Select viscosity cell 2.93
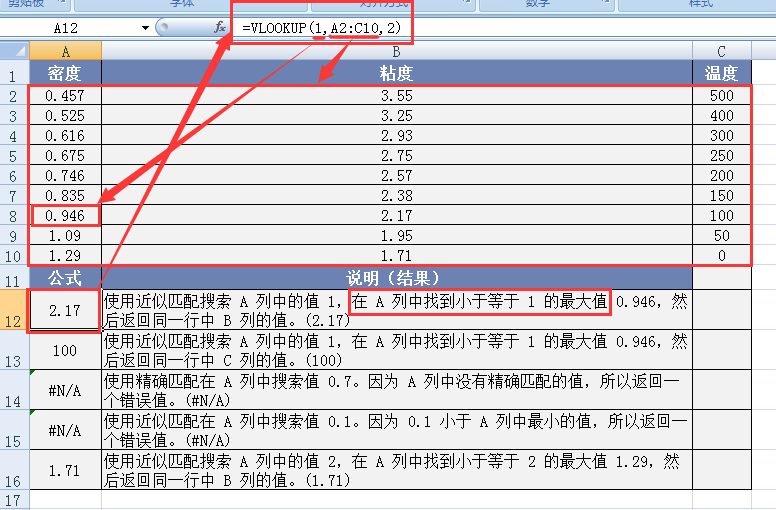 coord(396,136)
